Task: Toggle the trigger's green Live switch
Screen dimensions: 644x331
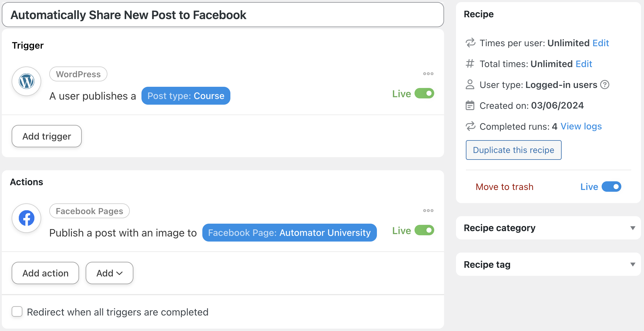Action: coord(424,94)
